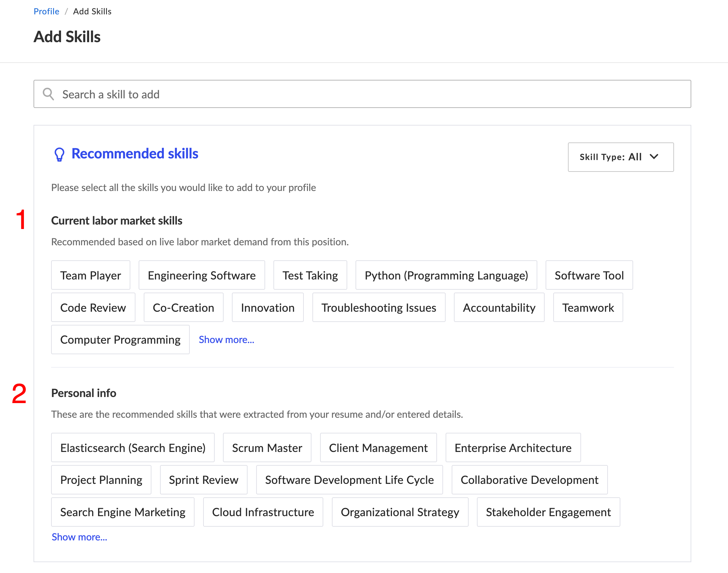This screenshot has width=728, height=573.
Task: Pick the Search Engine Marketing skill
Action: 123,512
